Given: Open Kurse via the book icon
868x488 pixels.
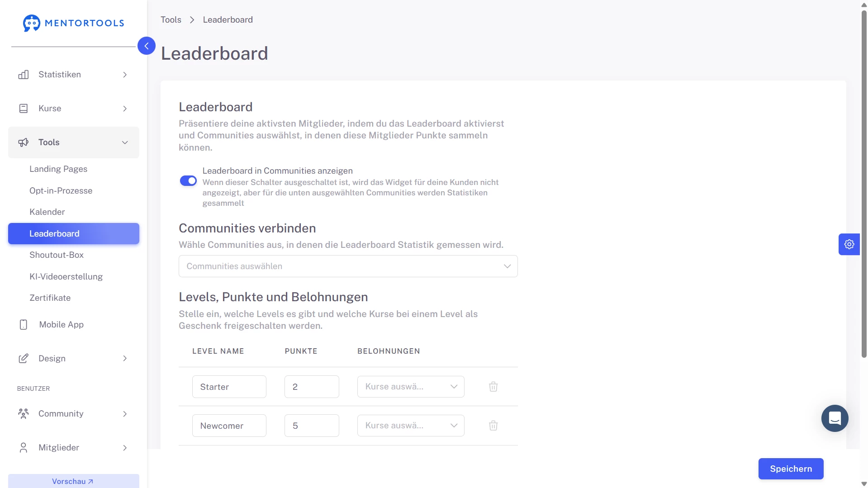Looking at the screenshot, I should [23, 108].
